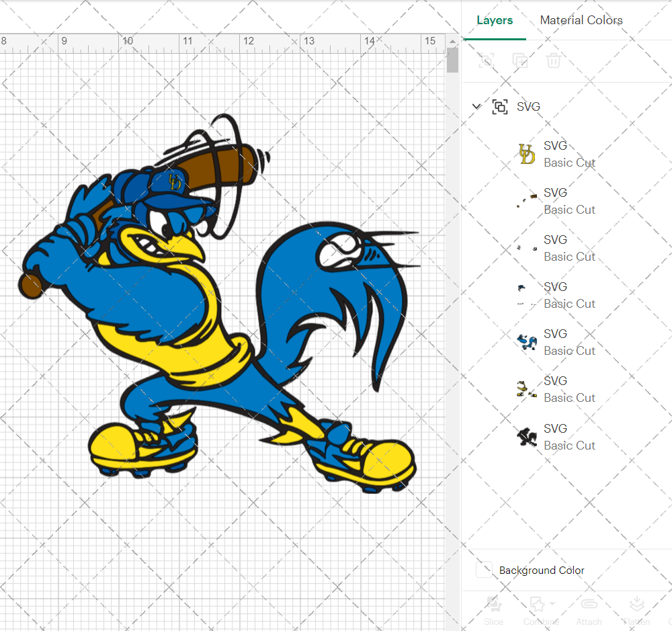Viewport: 672px width, 631px height.
Task: Select the blue body layer thumbnail
Action: pos(527,343)
